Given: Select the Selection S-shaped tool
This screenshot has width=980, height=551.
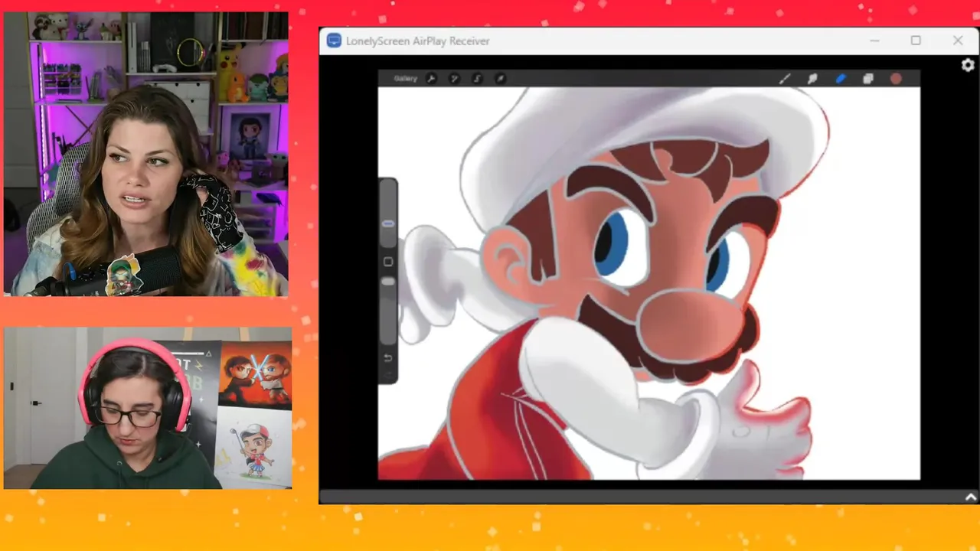Looking at the screenshot, I should click(477, 78).
